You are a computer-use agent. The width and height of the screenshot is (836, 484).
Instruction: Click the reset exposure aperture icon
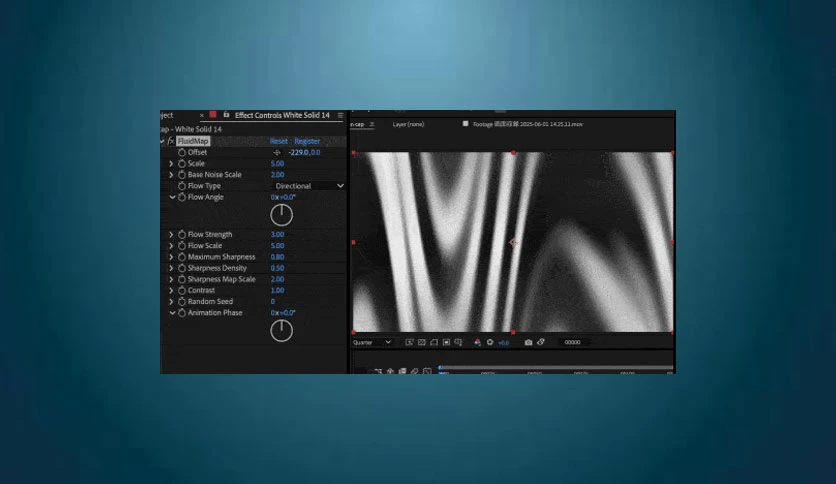click(x=490, y=342)
